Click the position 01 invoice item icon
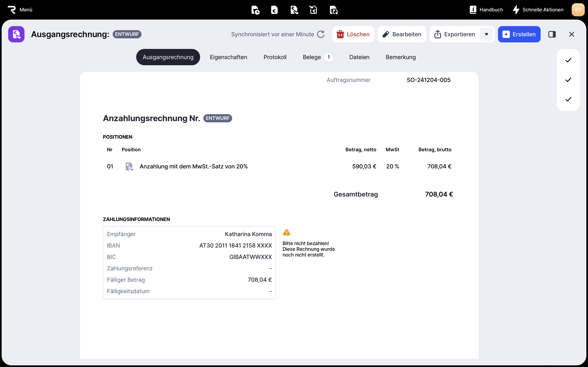588x367 pixels. (x=129, y=167)
